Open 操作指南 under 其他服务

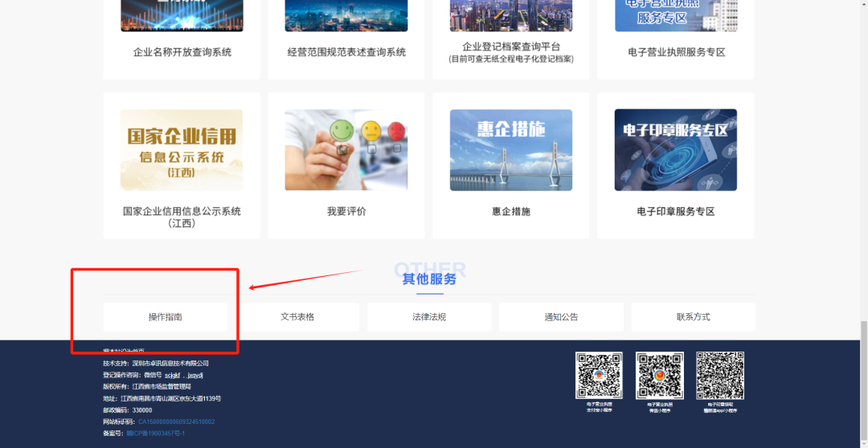click(x=165, y=317)
